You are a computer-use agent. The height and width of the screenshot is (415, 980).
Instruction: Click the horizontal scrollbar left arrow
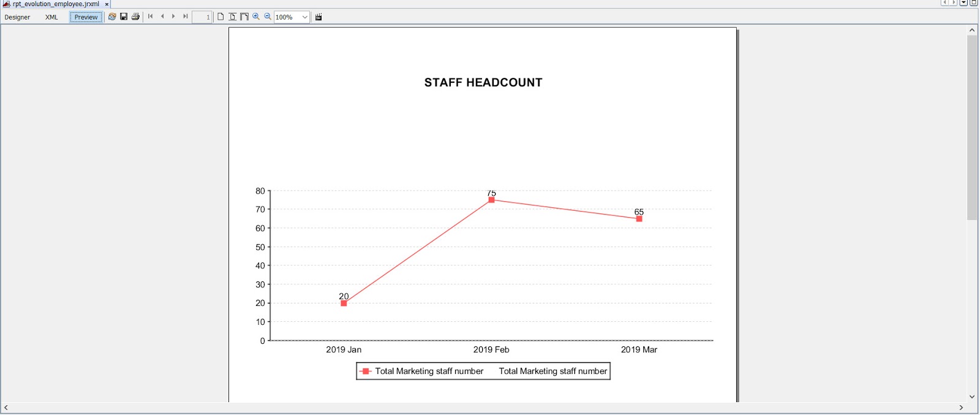pyautogui.click(x=6, y=408)
